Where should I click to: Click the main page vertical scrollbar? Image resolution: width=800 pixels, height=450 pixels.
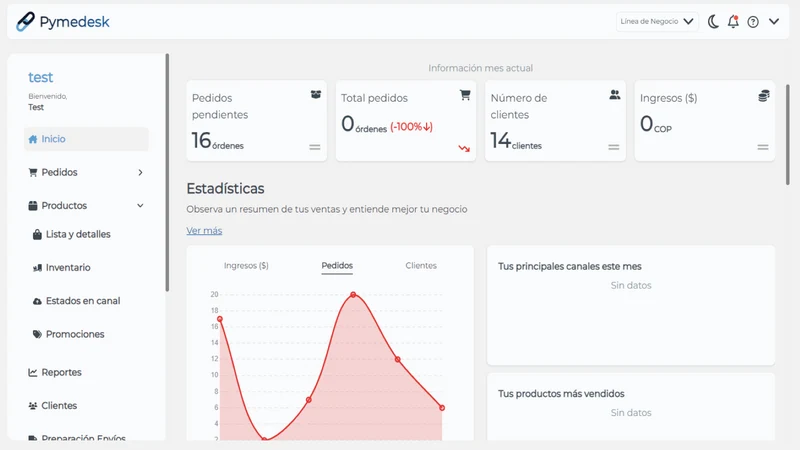788,135
